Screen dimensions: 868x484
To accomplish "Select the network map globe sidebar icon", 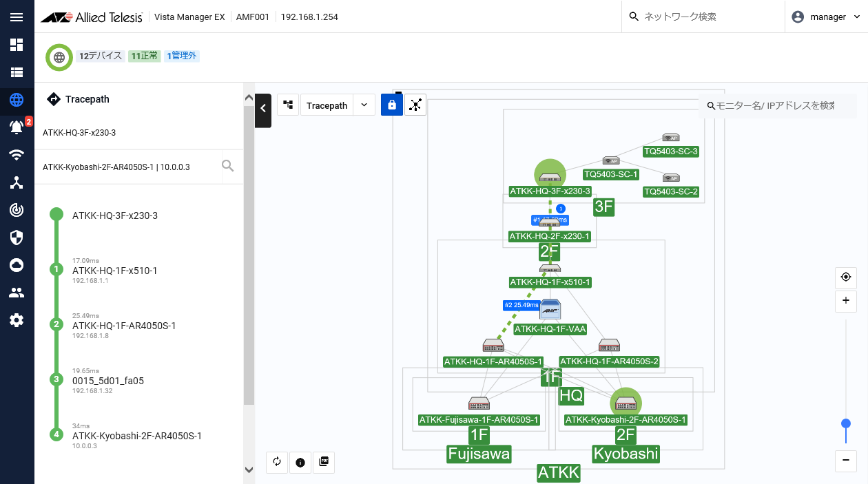I will (17, 100).
